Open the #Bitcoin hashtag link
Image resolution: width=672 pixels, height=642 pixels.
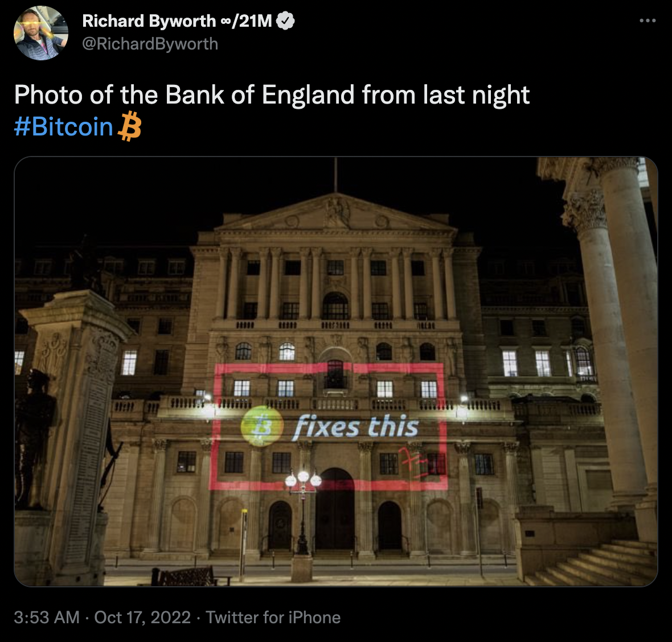[63, 126]
